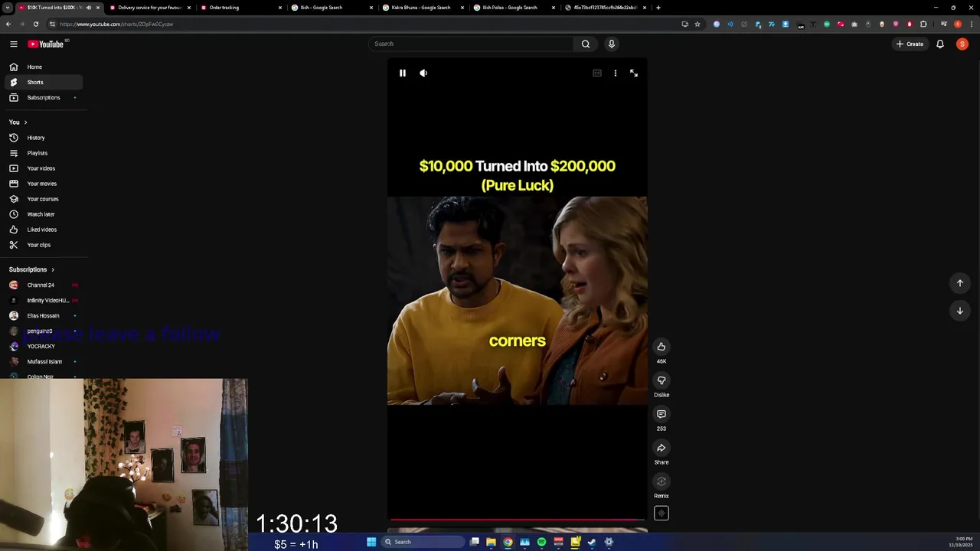This screenshot has height=551, width=980.
Task: Like the Short with 46K likes
Action: click(x=661, y=347)
